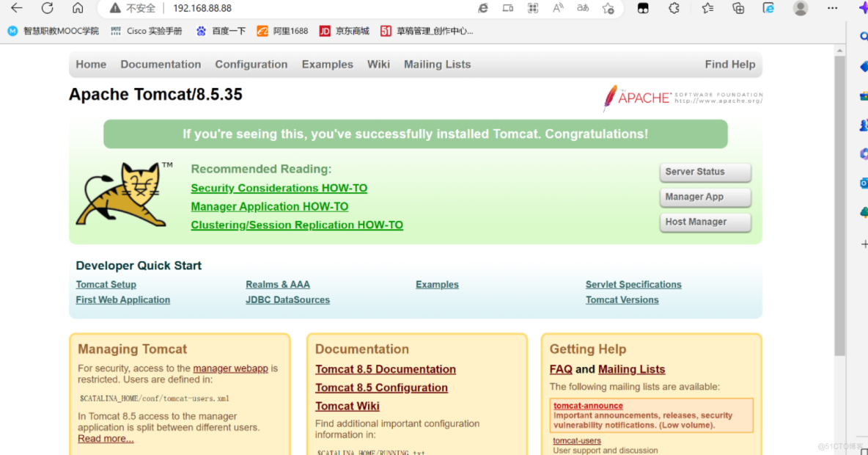Click the Server Status button
The height and width of the screenshot is (455, 868).
tap(705, 172)
